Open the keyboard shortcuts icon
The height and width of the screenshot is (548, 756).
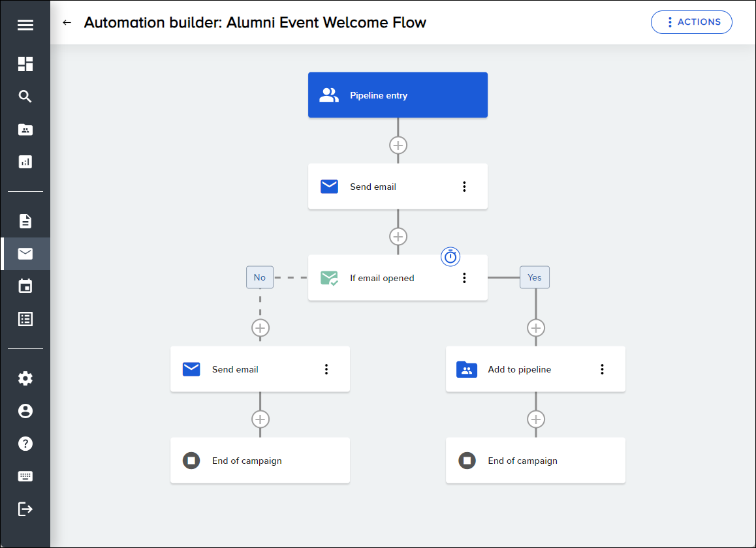25,476
